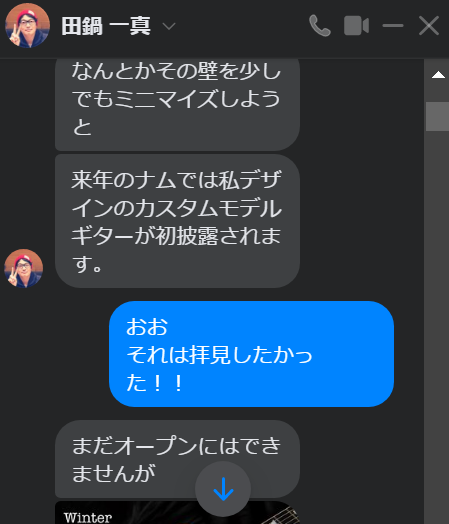Start a voice call with 田鍋 一真
Viewport: 449px width, 524px height.
coord(320,26)
